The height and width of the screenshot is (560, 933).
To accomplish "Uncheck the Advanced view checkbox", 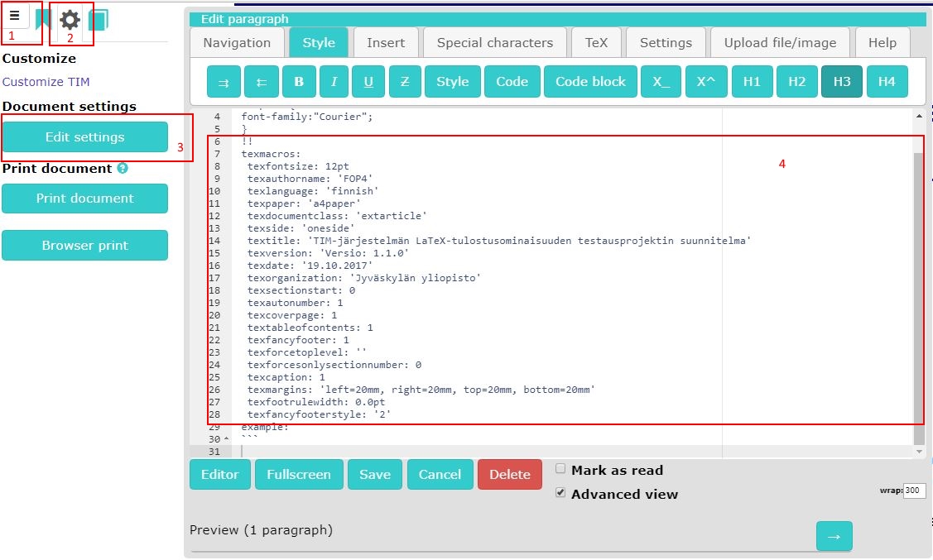I will coord(560,492).
